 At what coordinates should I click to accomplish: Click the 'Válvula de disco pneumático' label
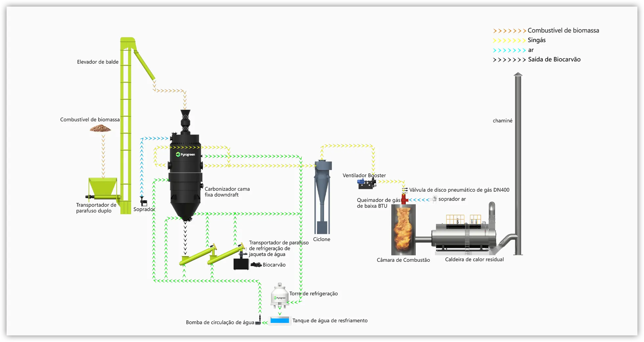pyautogui.click(x=459, y=190)
